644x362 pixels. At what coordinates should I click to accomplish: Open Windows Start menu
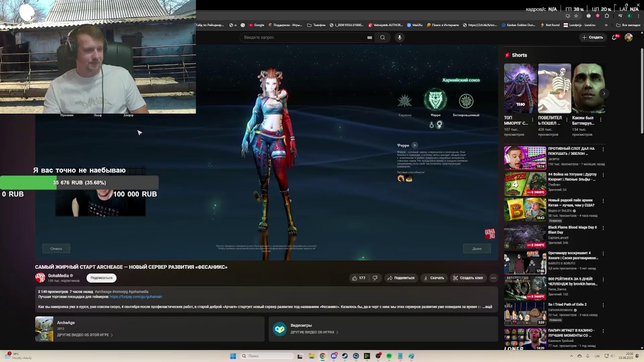pos(233,356)
